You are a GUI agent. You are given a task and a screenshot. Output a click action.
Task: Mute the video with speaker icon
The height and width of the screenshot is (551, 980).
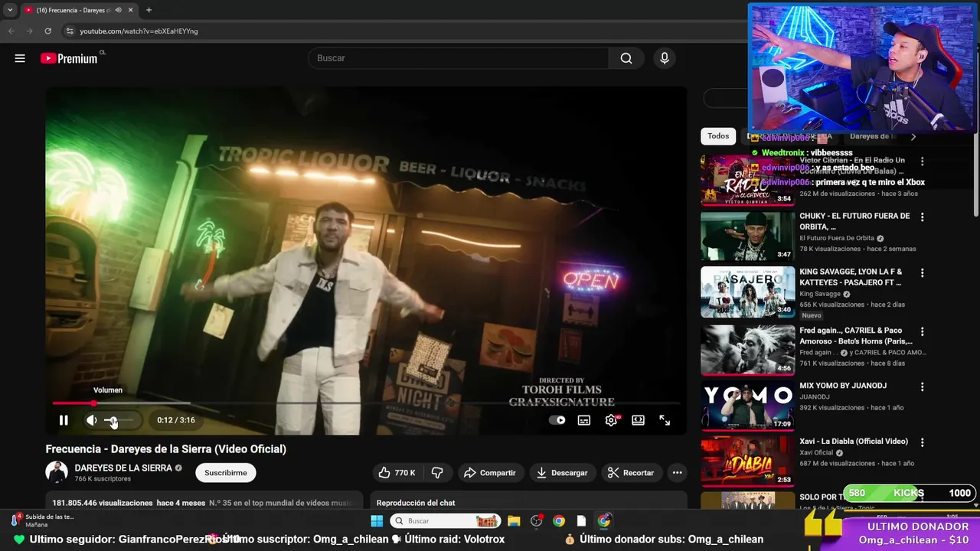91,420
